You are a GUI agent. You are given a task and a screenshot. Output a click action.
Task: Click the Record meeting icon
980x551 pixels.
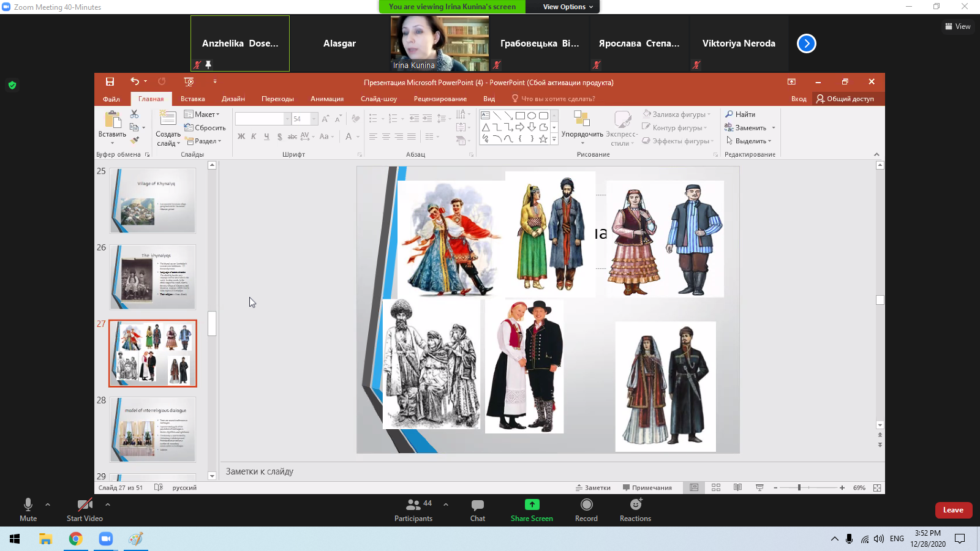tap(586, 505)
